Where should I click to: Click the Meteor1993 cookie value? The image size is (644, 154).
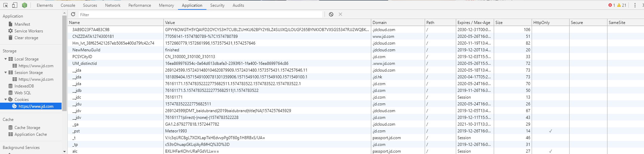pyautogui.click(x=176, y=131)
